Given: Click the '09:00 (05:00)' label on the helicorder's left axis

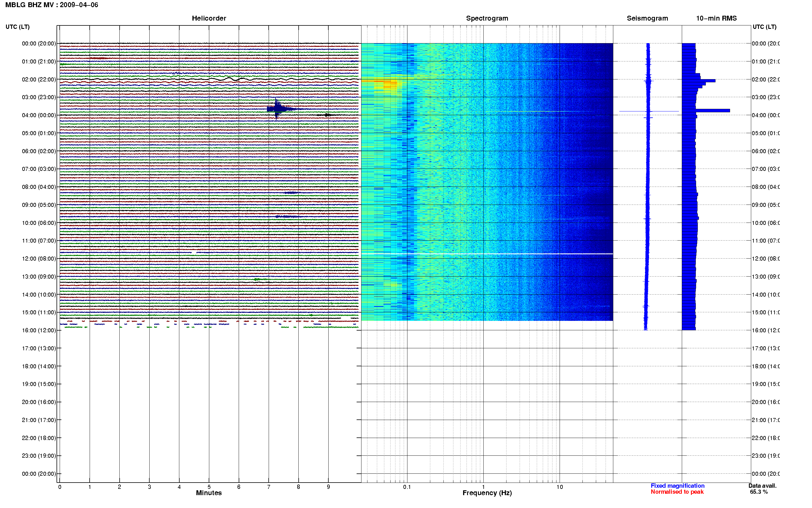Looking at the screenshot, I should point(39,205).
